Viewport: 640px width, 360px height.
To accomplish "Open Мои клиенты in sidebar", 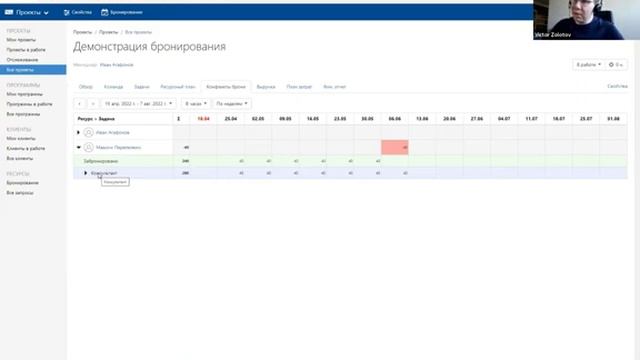I will [x=21, y=138].
